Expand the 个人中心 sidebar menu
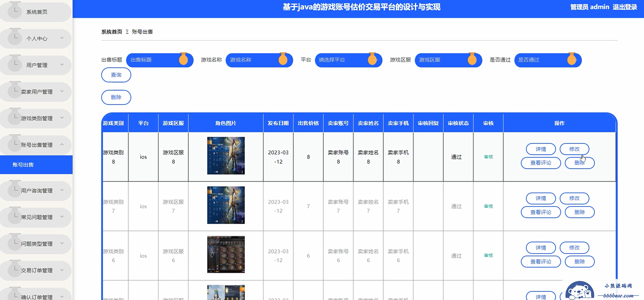This screenshot has height=300, width=644. pyautogui.click(x=36, y=38)
